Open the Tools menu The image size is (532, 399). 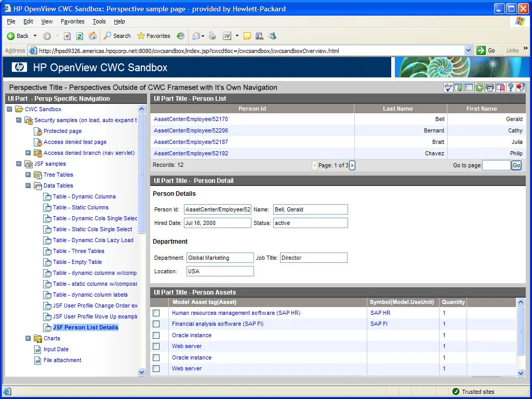pyautogui.click(x=99, y=21)
